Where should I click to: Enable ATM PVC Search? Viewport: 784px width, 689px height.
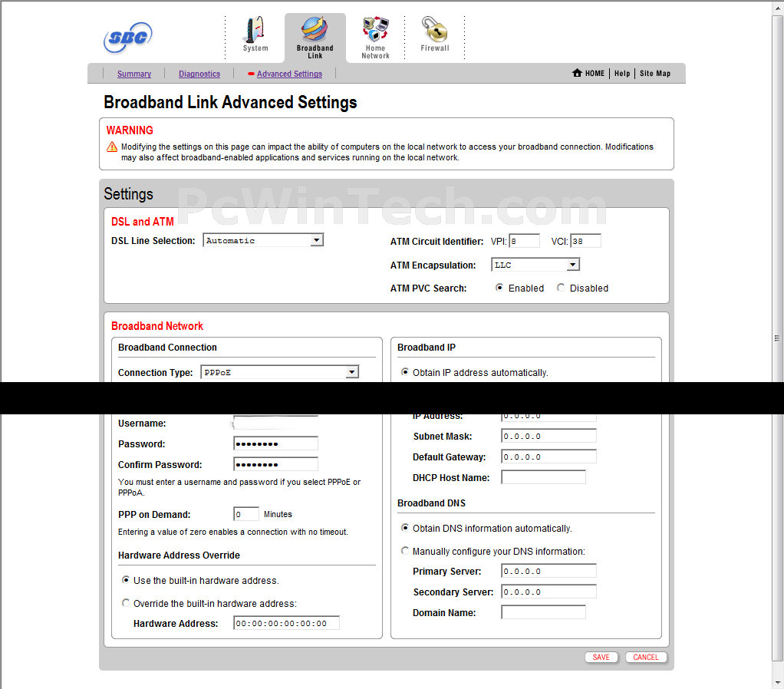click(x=499, y=288)
